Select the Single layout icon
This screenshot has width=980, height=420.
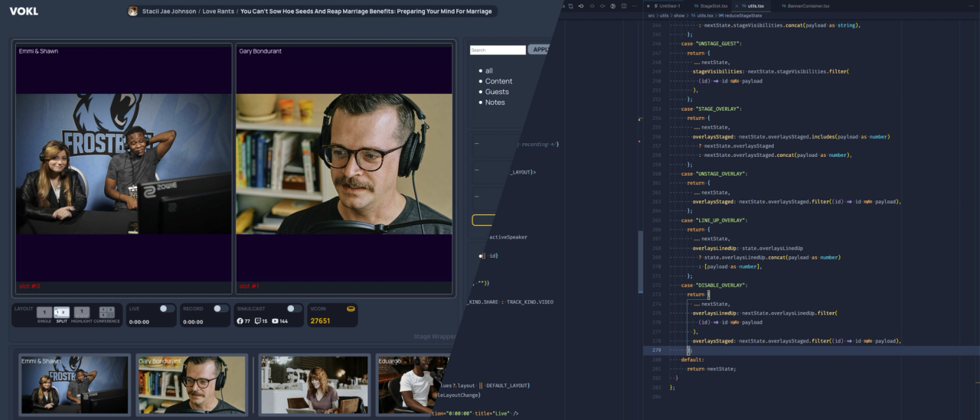click(44, 312)
